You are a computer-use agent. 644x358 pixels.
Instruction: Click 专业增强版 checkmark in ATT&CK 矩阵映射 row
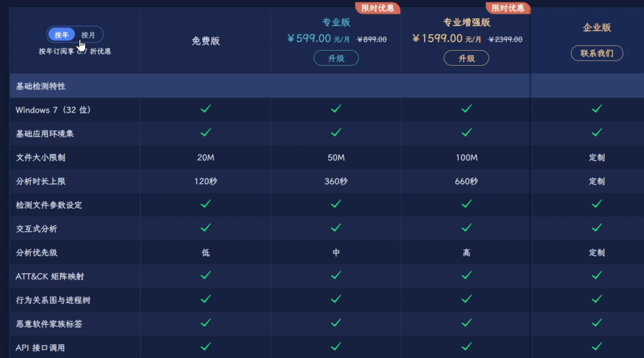pos(466,275)
